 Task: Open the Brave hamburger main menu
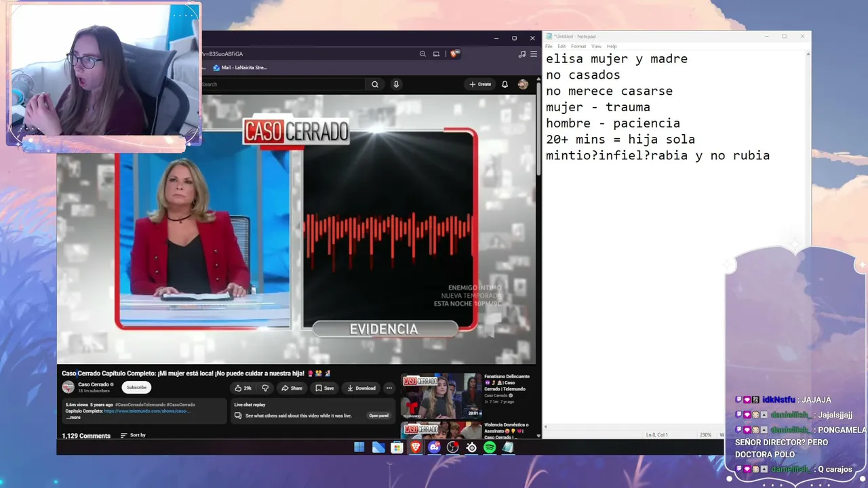tap(534, 54)
